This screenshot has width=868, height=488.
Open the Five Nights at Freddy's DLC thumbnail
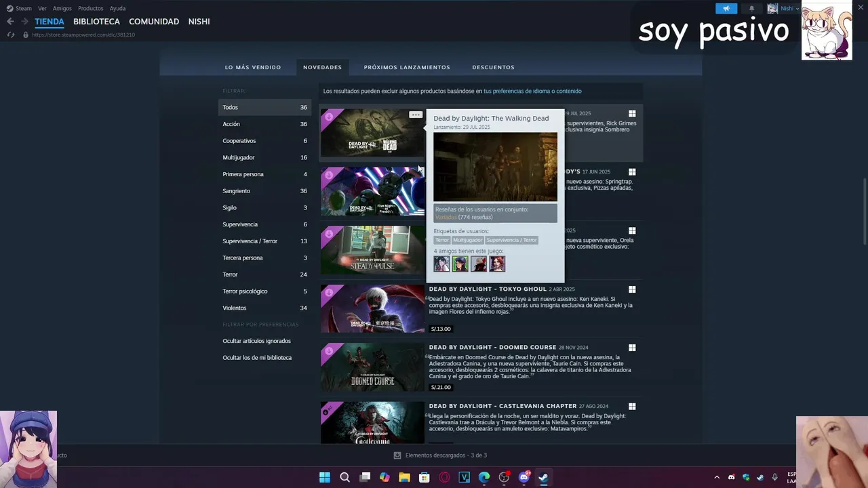[372, 192]
